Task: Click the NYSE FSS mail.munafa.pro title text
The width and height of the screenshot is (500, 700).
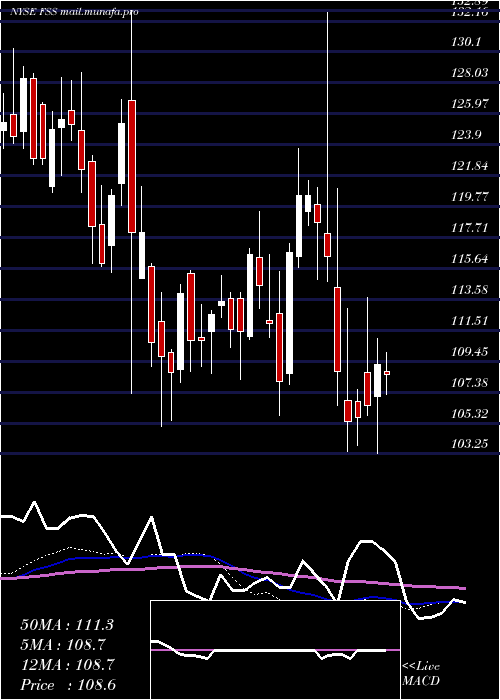Action: [74, 12]
